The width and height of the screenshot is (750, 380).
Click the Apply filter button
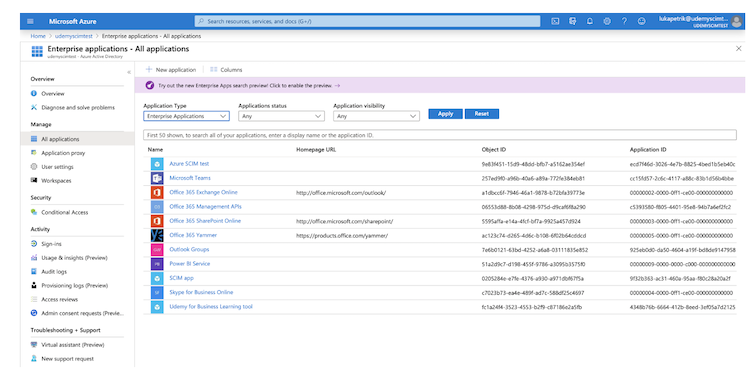445,114
